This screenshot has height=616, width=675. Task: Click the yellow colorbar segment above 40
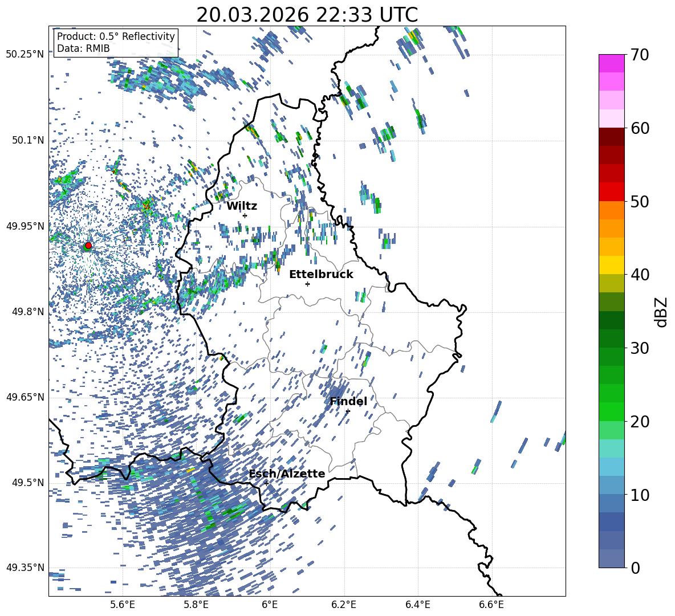612,265
